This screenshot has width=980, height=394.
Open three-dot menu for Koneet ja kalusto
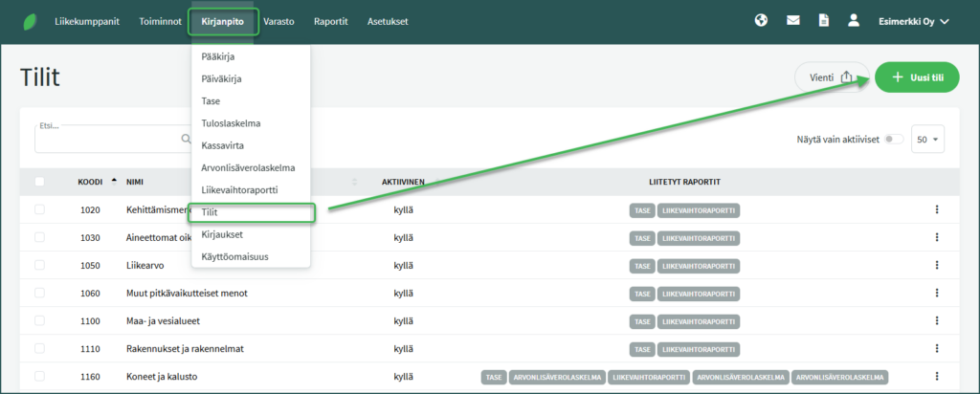pyautogui.click(x=937, y=377)
